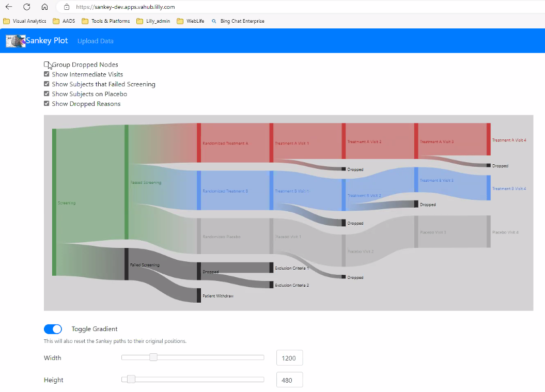Click Dropped node below Placebo Visit 2

pos(344,277)
